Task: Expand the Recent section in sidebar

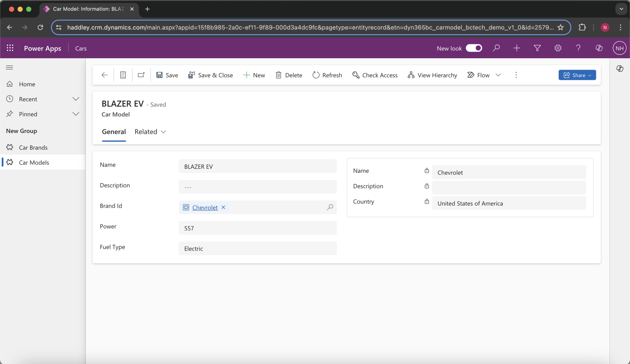Action: [76, 99]
